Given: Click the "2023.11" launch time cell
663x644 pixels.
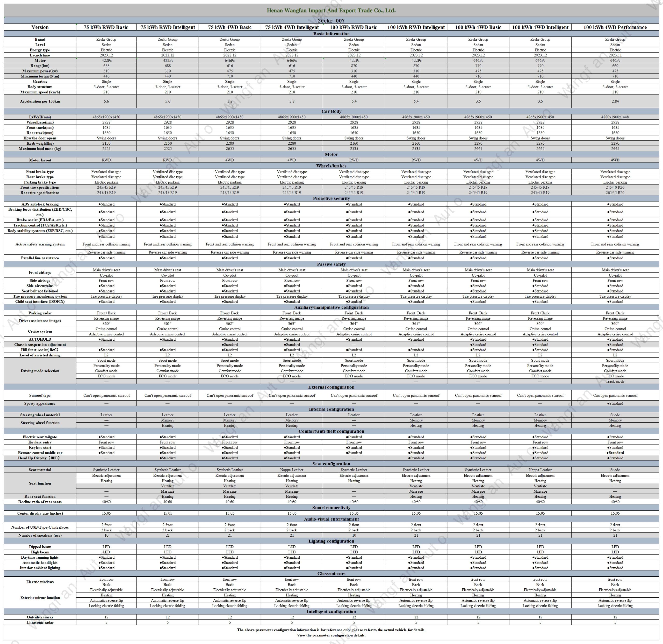Looking at the screenshot, I should (x=615, y=55).
